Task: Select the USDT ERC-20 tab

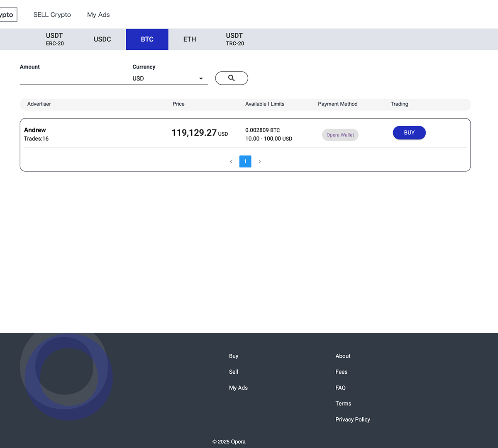Action: coord(55,39)
